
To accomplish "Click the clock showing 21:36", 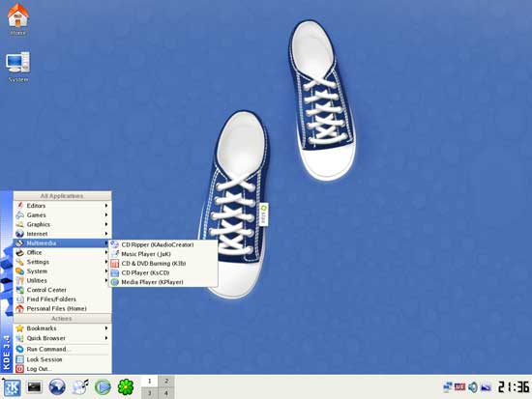I will coord(514,386).
